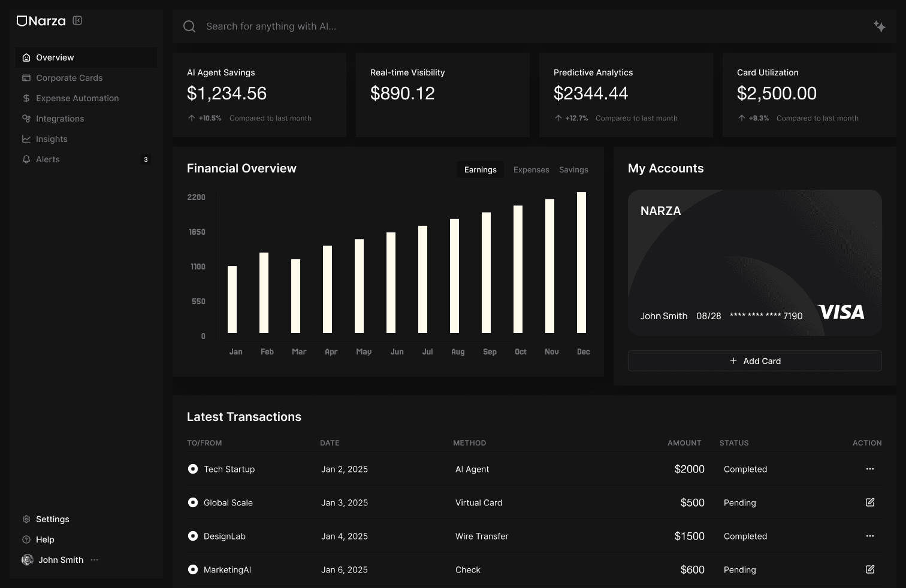The image size is (906, 588).
Task: Switch to the Savings tab
Action: pyautogui.click(x=573, y=169)
